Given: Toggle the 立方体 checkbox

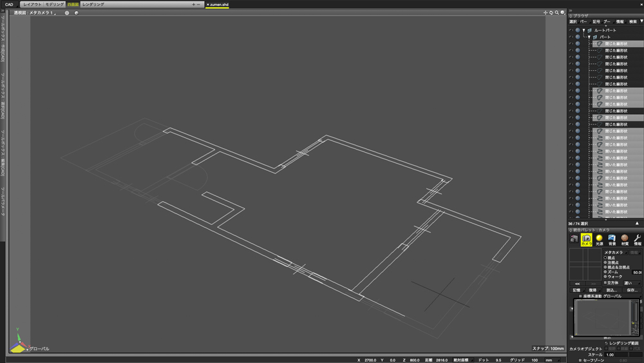Looking at the screenshot, I should 605,283.
